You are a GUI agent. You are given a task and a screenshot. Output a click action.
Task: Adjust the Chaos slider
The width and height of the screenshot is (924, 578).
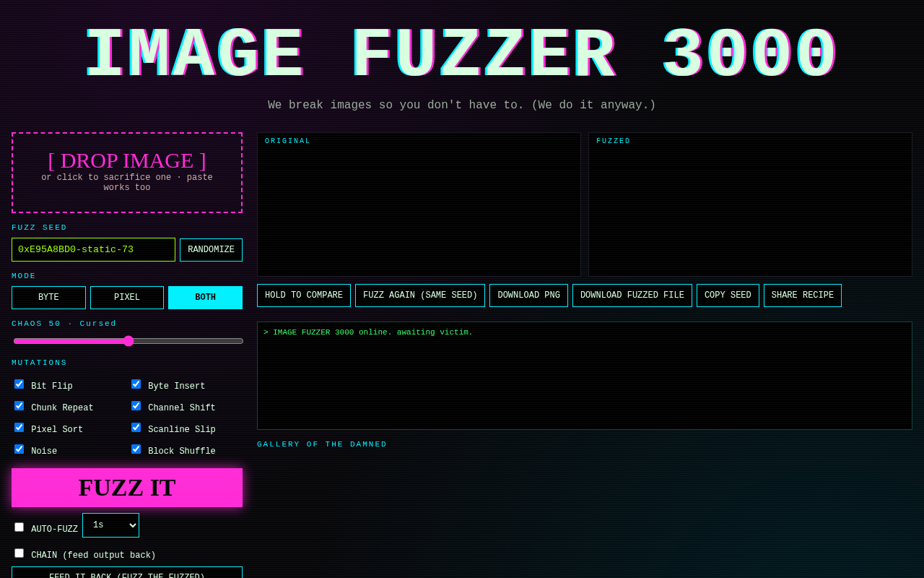[x=128, y=341]
